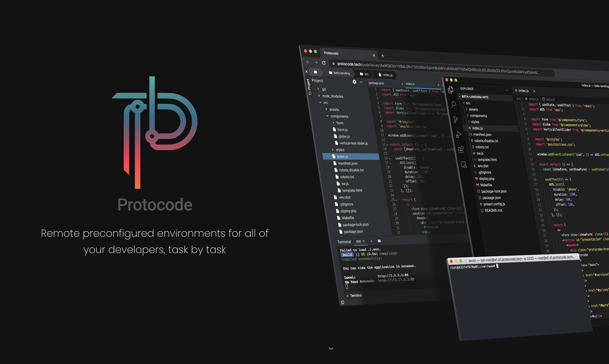
Task: Open README.md in VS Code explorer
Action: click(x=492, y=210)
